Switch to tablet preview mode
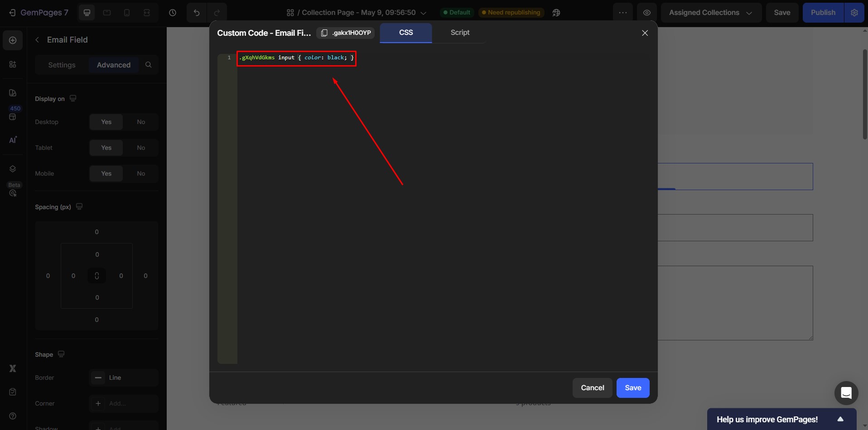The width and height of the screenshot is (868, 430). tap(107, 12)
